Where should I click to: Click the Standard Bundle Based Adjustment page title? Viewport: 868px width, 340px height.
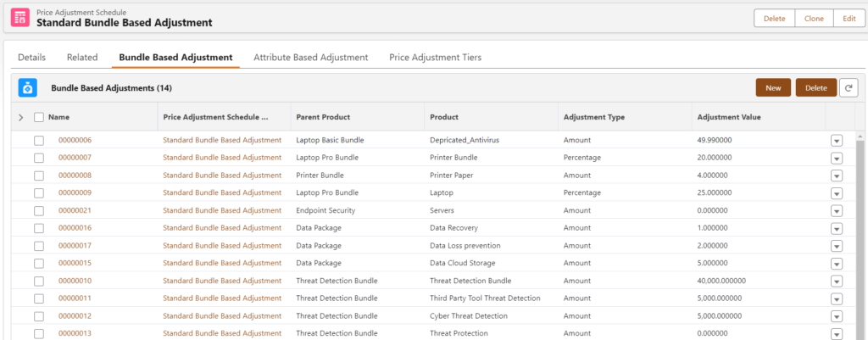(x=125, y=23)
